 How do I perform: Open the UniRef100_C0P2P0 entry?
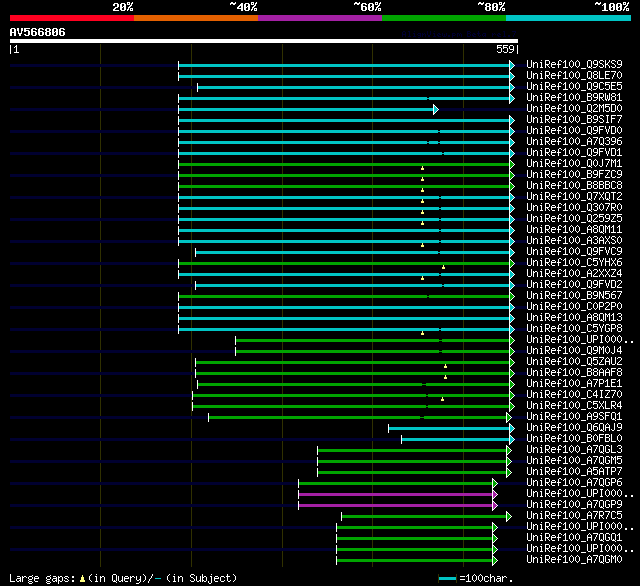574,307
